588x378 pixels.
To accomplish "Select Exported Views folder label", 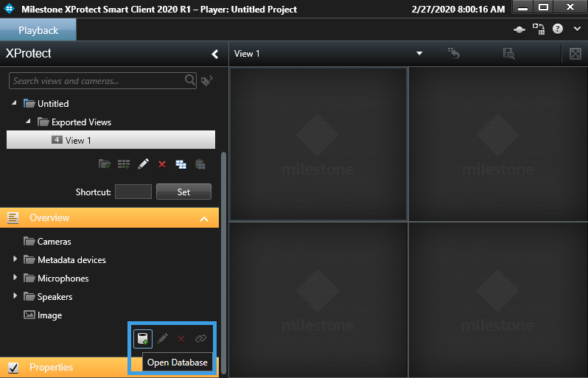I will (x=81, y=122).
